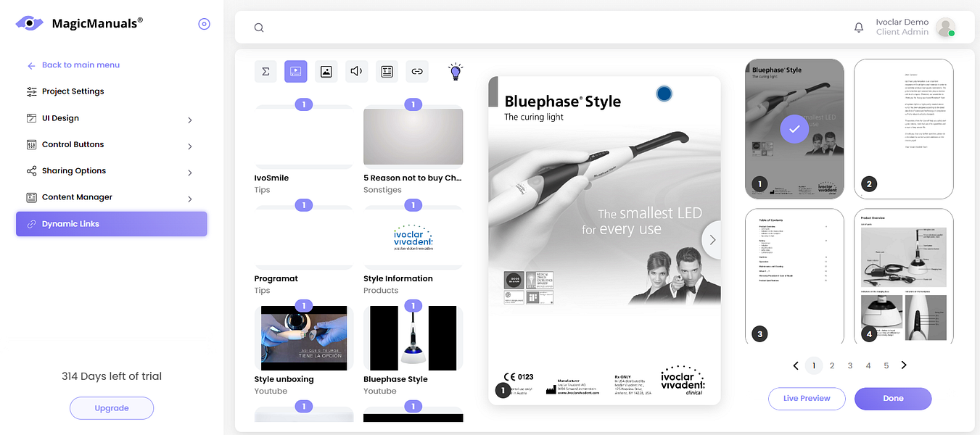Viewport: 980px width, 435px height.
Task: Click the Project Settings sliders icon
Action: pyautogui.click(x=31, y=91)
